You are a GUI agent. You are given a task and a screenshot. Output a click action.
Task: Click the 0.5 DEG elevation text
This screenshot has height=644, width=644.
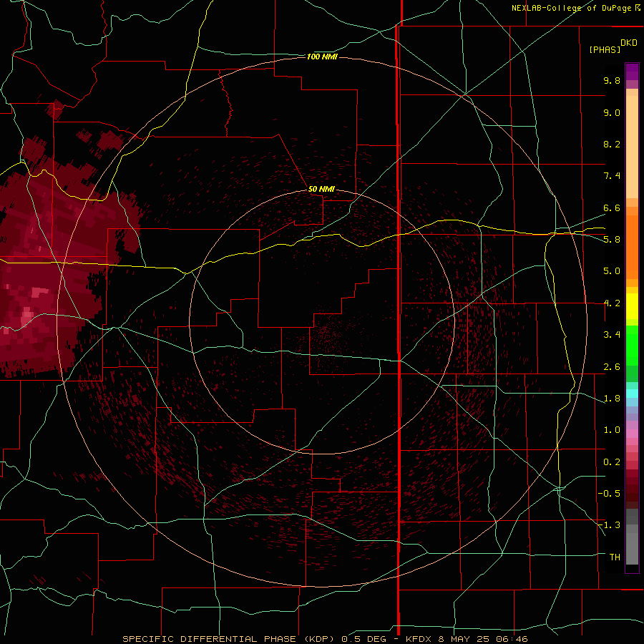click(364, 639)
